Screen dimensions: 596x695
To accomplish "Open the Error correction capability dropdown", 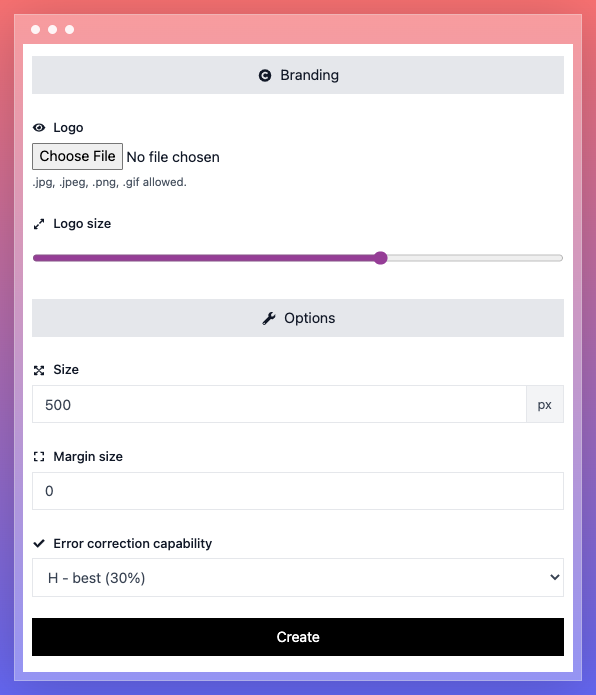I will [x=298, y=578].
